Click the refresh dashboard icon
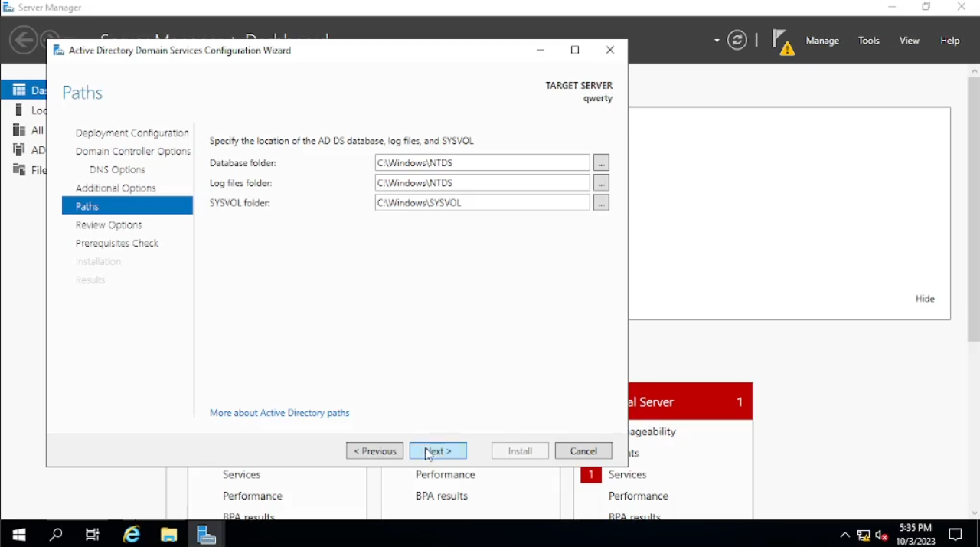980x547 pixels. pyautogui.click(x=737, y=41)
